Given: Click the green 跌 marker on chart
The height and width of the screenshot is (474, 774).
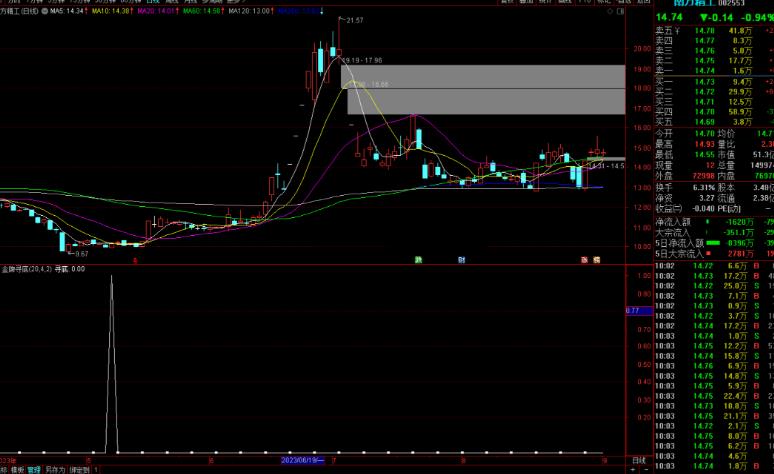Looking at the screenshot, I should pos(418,260).
